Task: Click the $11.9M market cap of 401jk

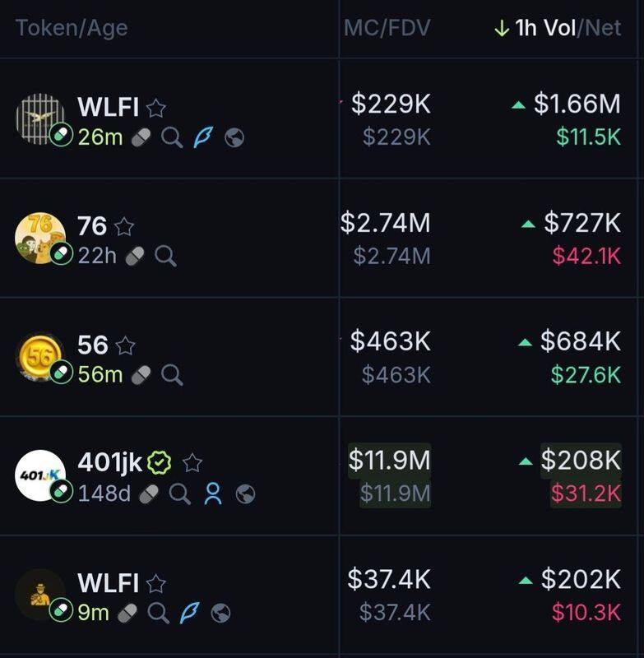Action: [389, 461]
